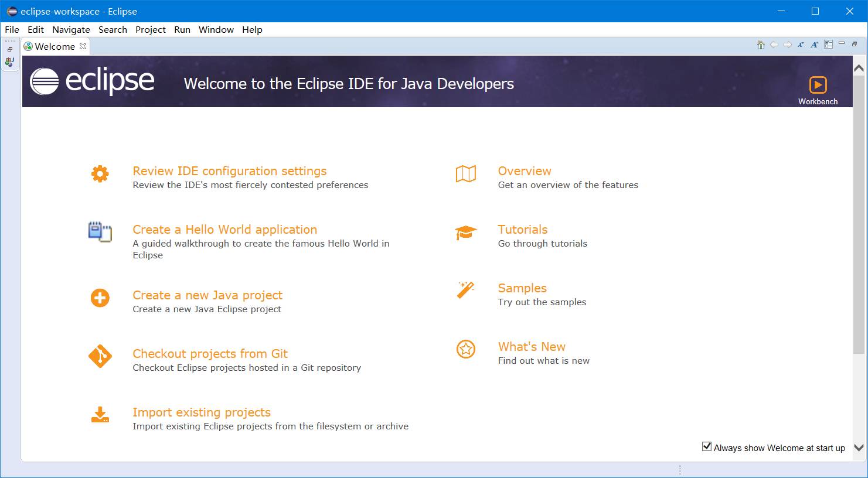Open the Package Explorer fast view icon
The width and height of the screenshot is (868, 478).
coord(10,62)
